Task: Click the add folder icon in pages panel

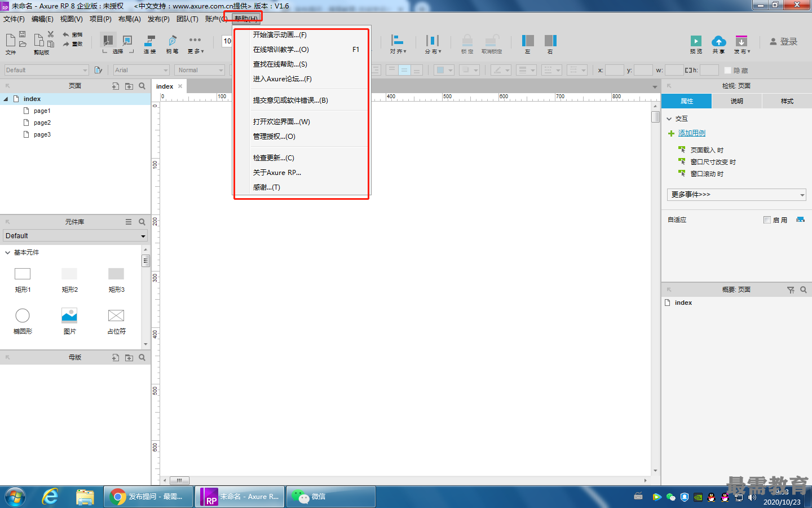Action: [x=129, y=86]
